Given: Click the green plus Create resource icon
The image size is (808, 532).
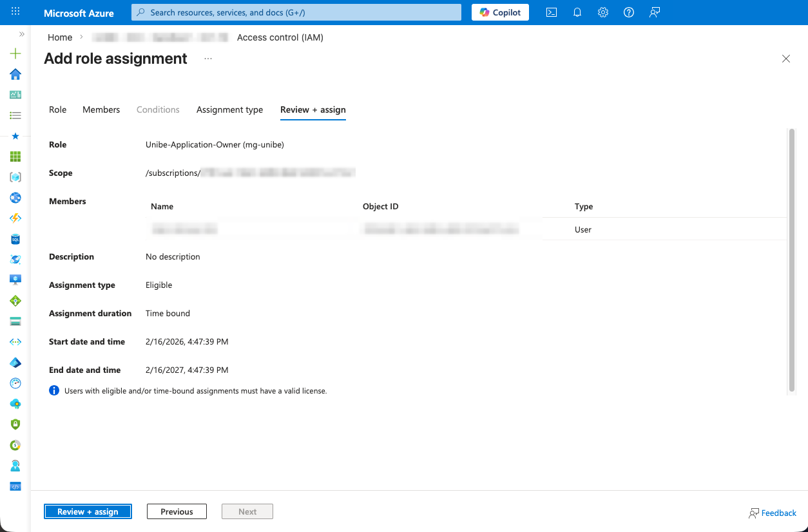Looking at the screenshot, I should (x=15, y=53).
